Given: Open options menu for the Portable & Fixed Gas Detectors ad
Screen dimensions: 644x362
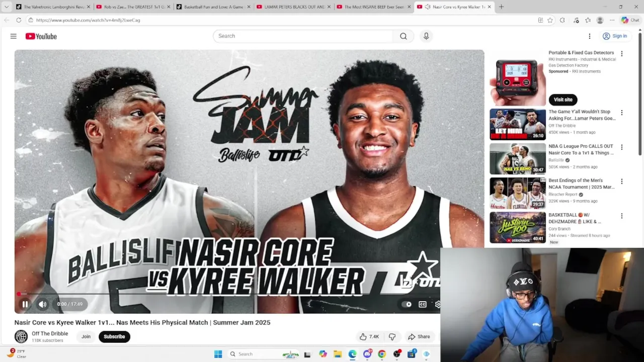Looking at the screenshot, I should click(621, 54).
